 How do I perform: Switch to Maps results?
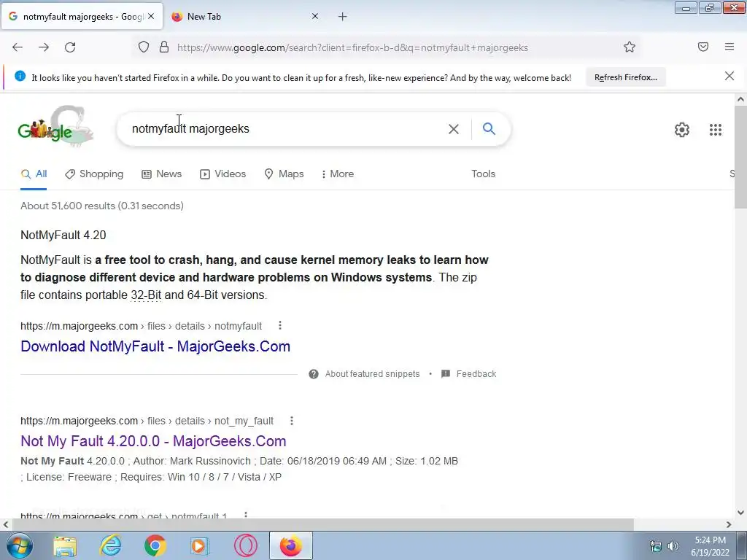[x=284, y=174]
